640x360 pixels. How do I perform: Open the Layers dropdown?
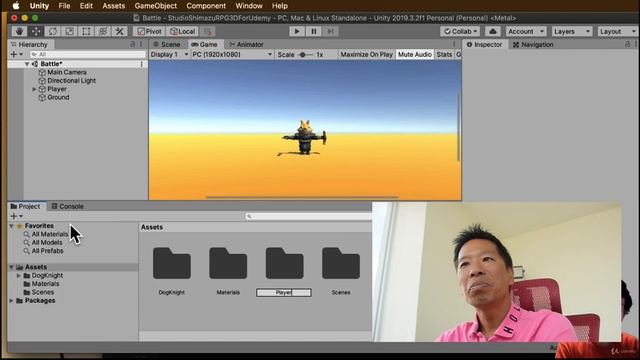click(x=571, y=31)
